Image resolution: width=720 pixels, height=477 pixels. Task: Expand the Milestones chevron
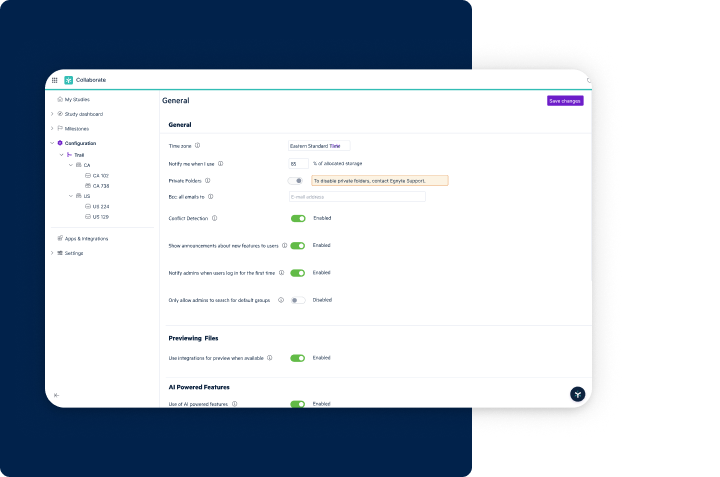coord(52,129)
